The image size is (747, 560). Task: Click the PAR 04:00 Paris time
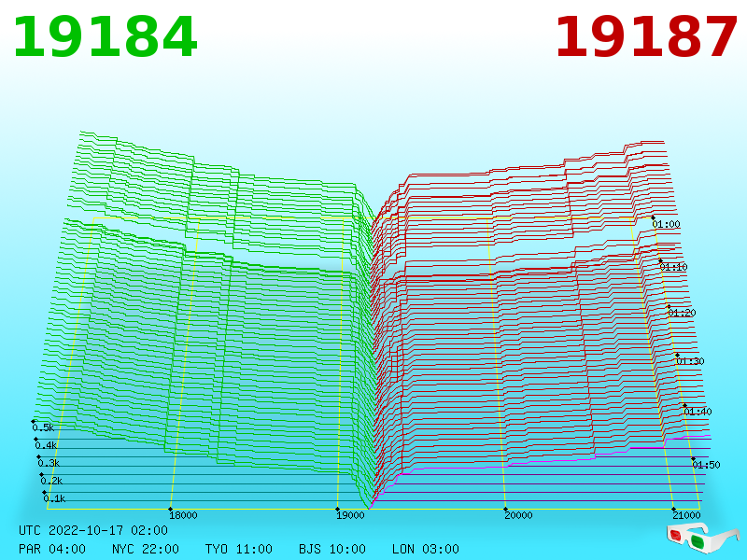click(x=52, y=549)
